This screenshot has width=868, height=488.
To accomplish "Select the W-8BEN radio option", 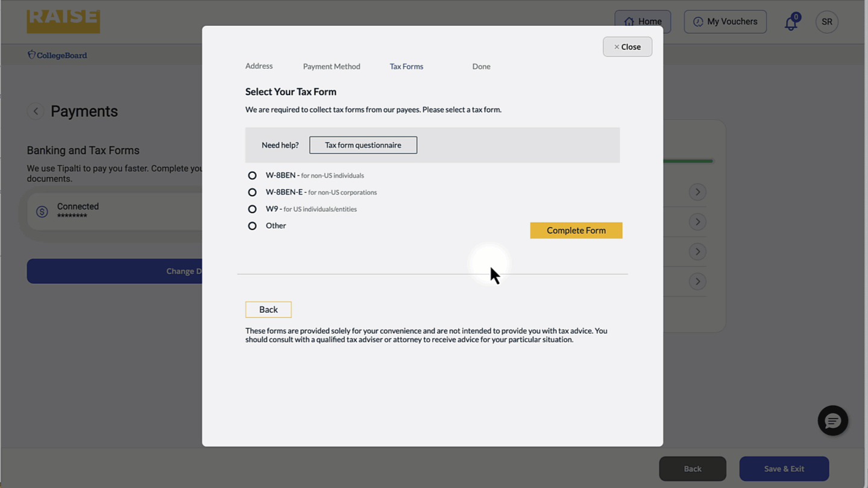I will pyautogui.click(x=252, y=175).
